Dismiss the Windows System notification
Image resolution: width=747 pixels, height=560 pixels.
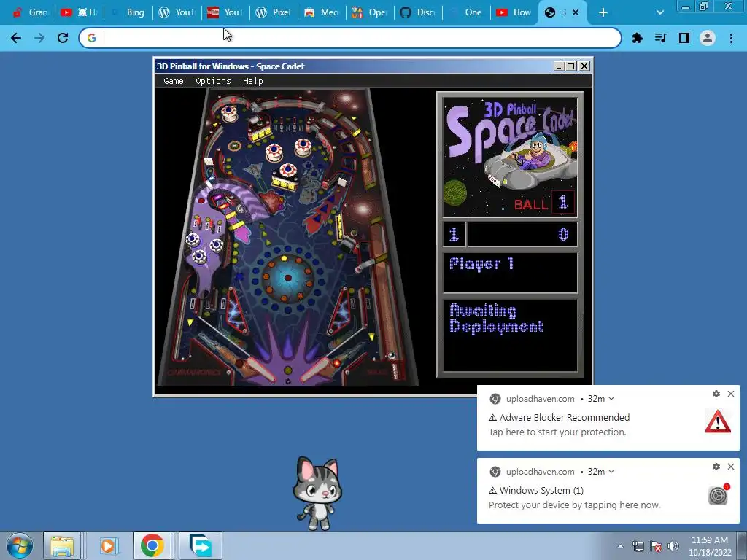[x=731, y=467]
